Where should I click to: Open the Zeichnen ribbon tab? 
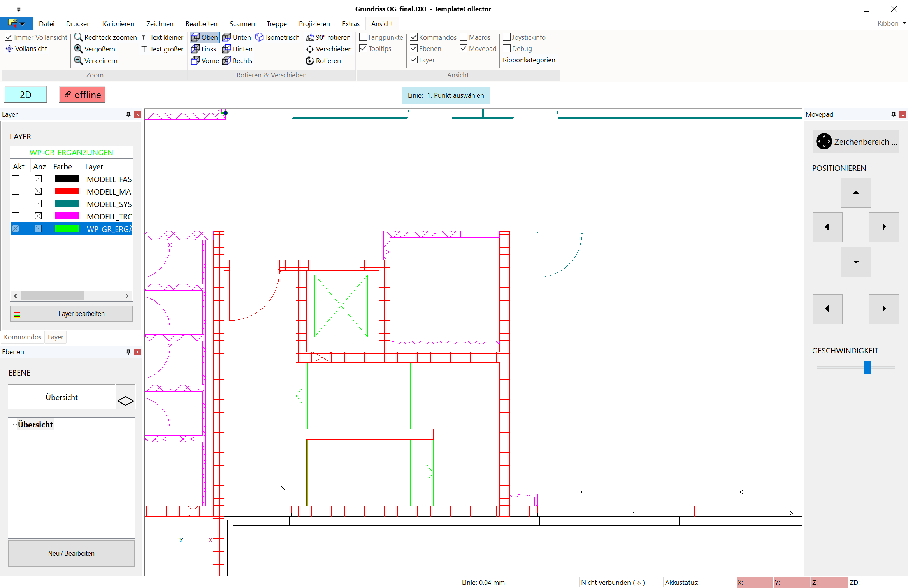(x=160, y=24)
